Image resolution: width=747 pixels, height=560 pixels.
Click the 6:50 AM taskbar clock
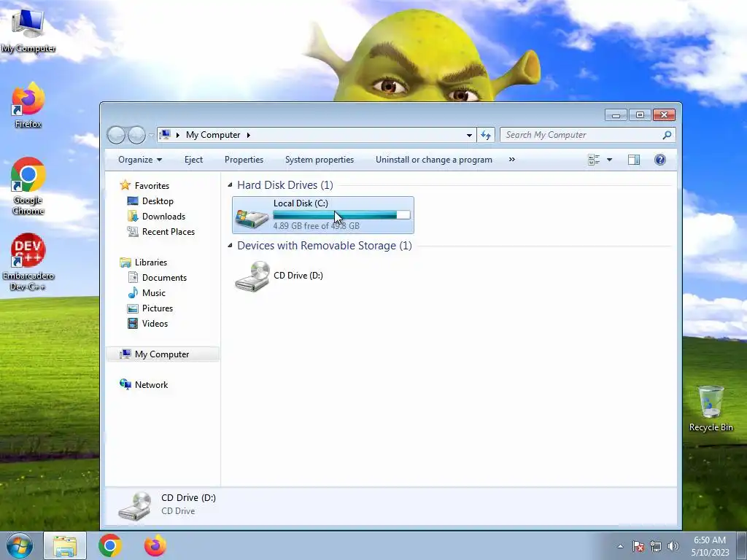(710, 540)
